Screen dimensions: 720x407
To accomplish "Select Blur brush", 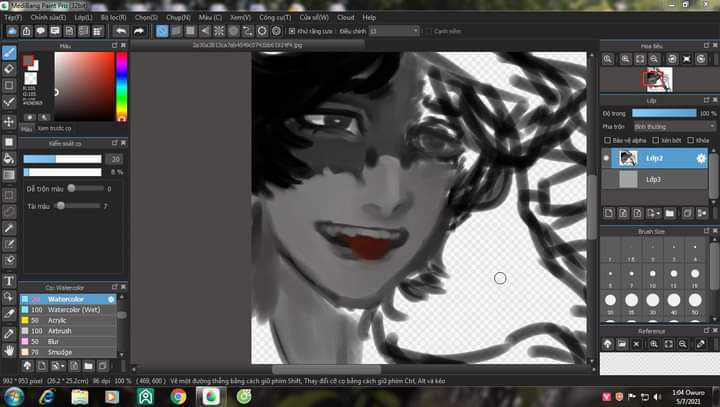I will tap(68, 342).
